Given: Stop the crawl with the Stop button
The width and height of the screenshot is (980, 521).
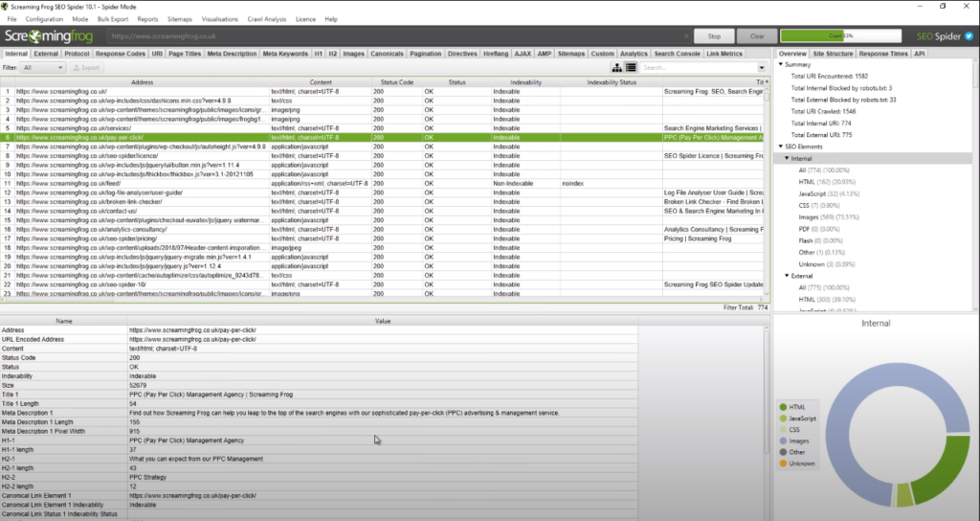Looking at the screenshot, I should point(714,36).
